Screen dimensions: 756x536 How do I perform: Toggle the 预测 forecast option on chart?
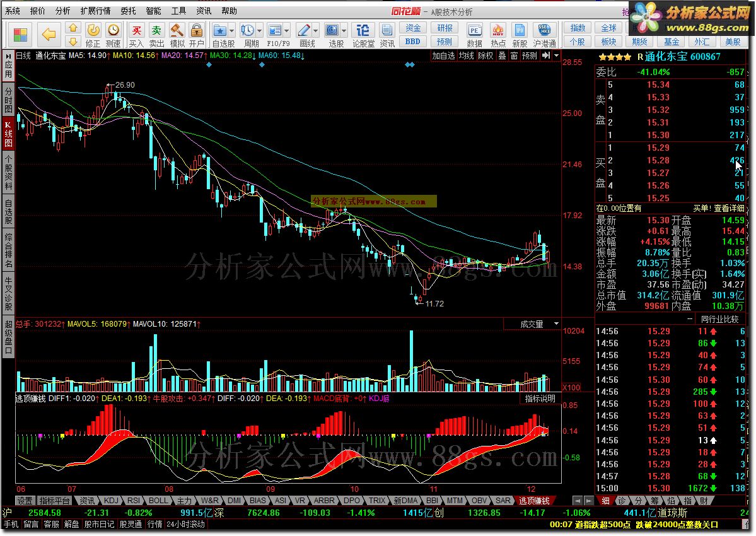(x=530, y=55)
